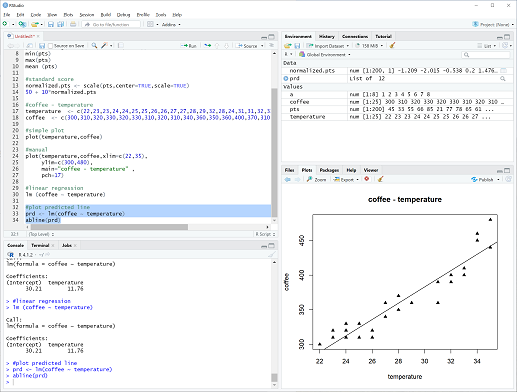Screen dimensions: 517x392
Task: Click the R Script file type selector
Action: pyautogui.click(x=265, y=234)
